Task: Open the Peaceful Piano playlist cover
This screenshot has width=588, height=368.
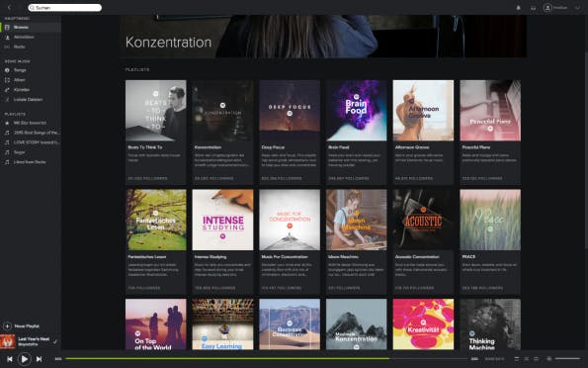Action: (x=490, y=111)
